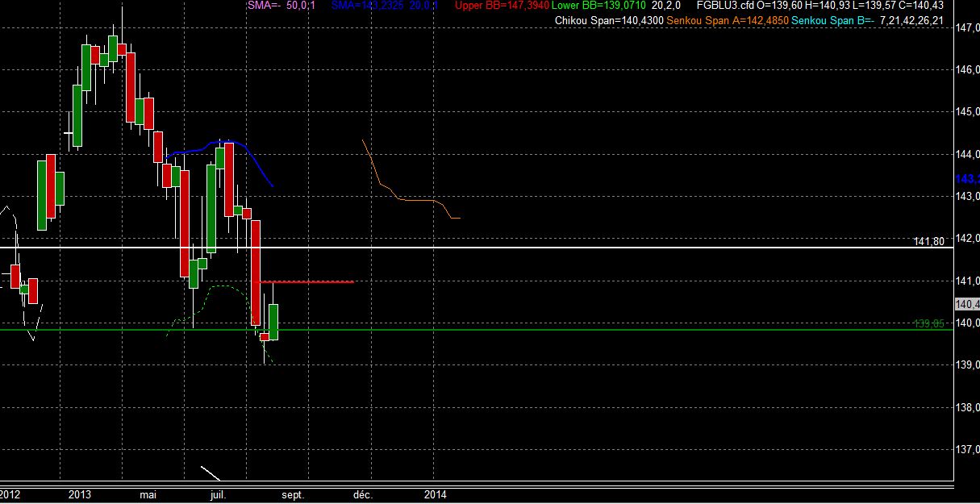Click the déc. date axis label

364,494
